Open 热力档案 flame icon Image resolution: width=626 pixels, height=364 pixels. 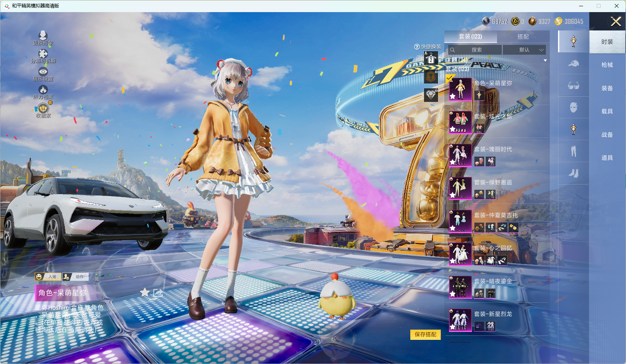43,89
